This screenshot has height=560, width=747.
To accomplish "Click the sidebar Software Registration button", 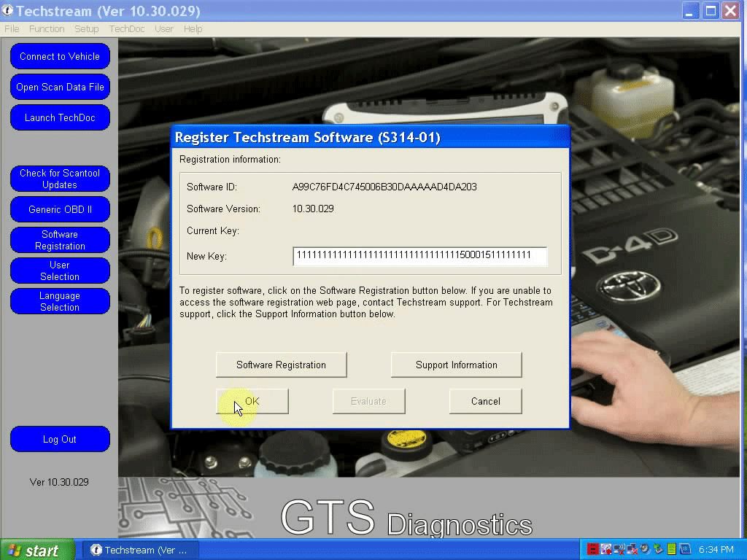I will 60,240.
